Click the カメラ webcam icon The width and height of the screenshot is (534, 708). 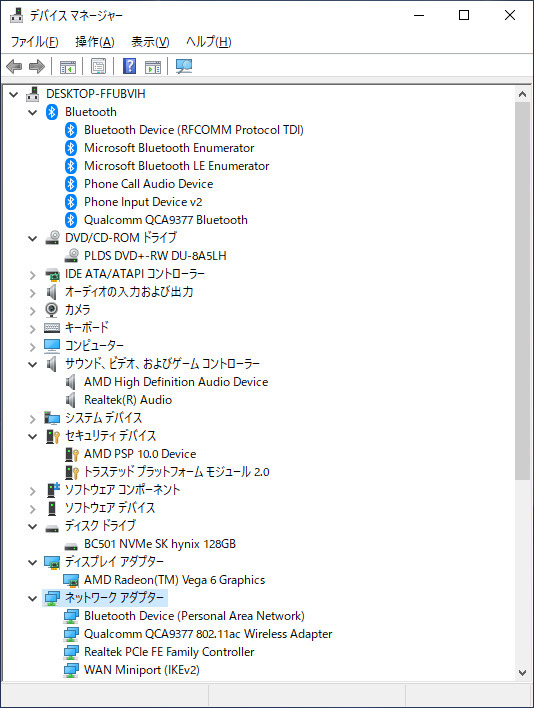point(52,310)
